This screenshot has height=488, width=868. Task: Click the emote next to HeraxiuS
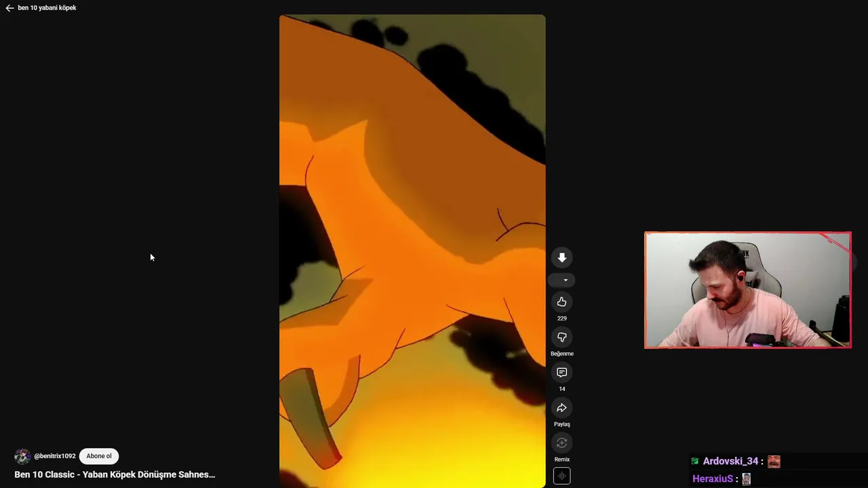pyautogui.click(x=746, y=479)
